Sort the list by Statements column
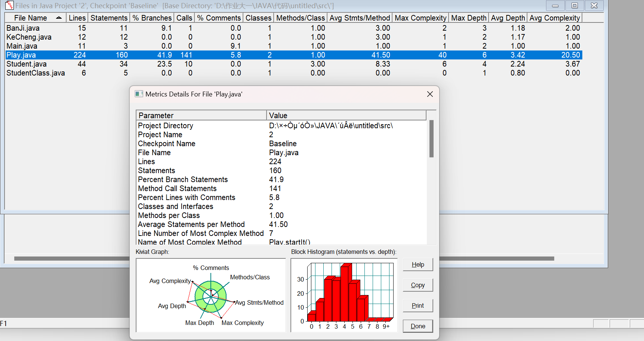The height and width of the screenshot is (341, 644). tap(109, 18)
